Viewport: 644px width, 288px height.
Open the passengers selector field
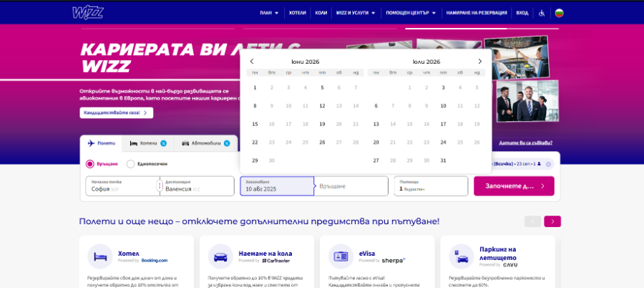click(431, 186)
